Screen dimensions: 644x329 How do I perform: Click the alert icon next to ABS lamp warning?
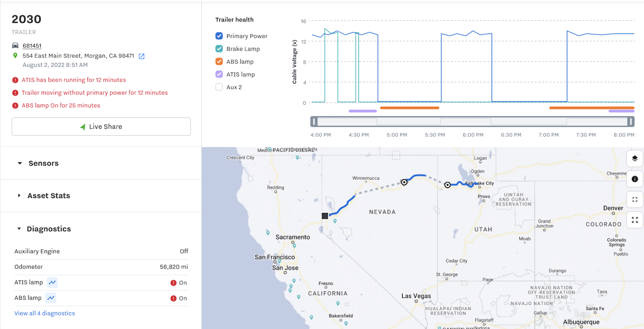click(x=15, y=105)
